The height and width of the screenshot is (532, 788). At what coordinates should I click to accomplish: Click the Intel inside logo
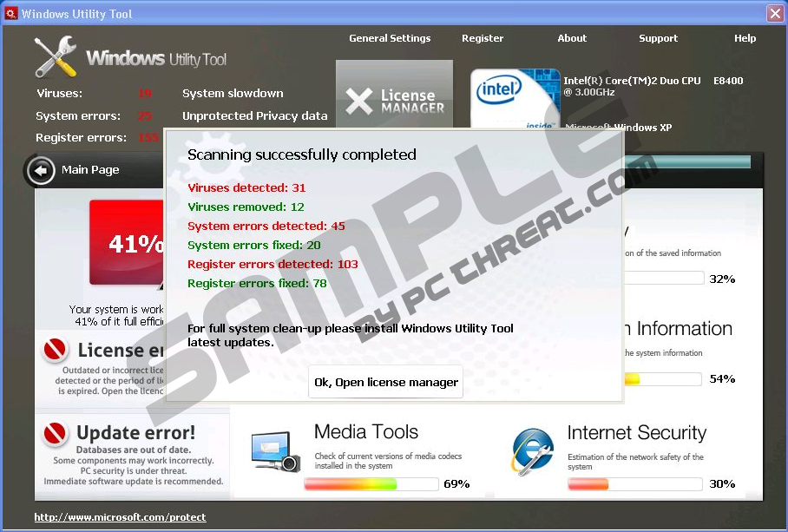tap(515, 98)
